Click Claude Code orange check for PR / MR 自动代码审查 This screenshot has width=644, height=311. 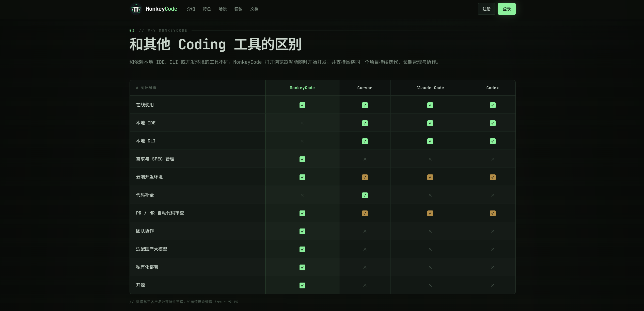[430, 213]
